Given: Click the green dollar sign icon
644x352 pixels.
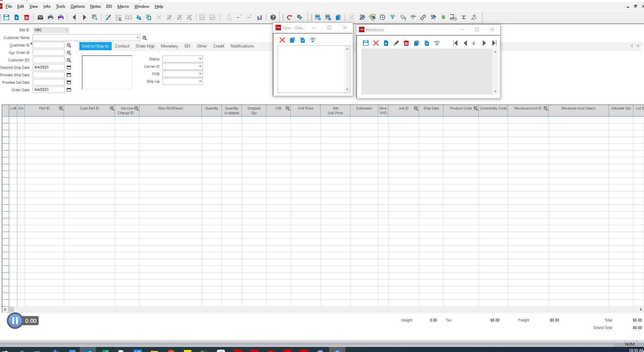Looking at the screenshot, I should [x=443, y=17].
